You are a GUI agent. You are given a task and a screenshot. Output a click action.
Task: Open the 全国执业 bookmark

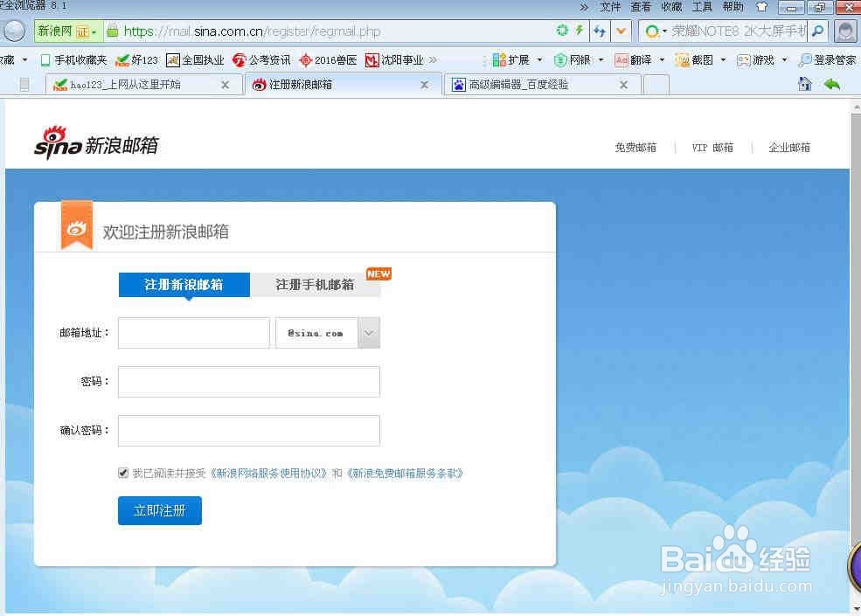point(195,59)
